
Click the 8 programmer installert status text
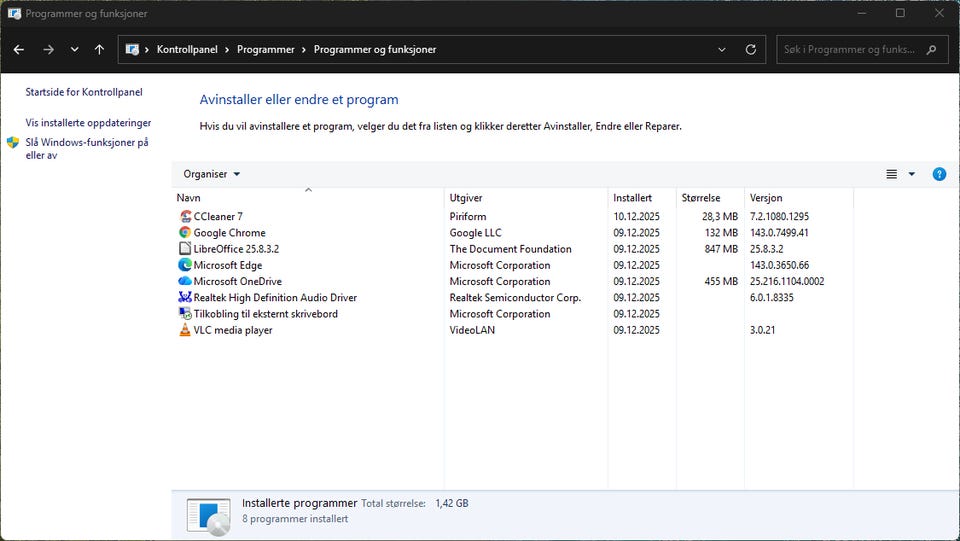point(295,518)
